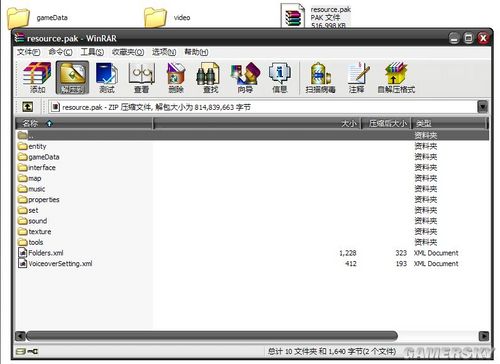Show archive Info (信息) icon
Screen dimensions: 500x364
point(280,77)
